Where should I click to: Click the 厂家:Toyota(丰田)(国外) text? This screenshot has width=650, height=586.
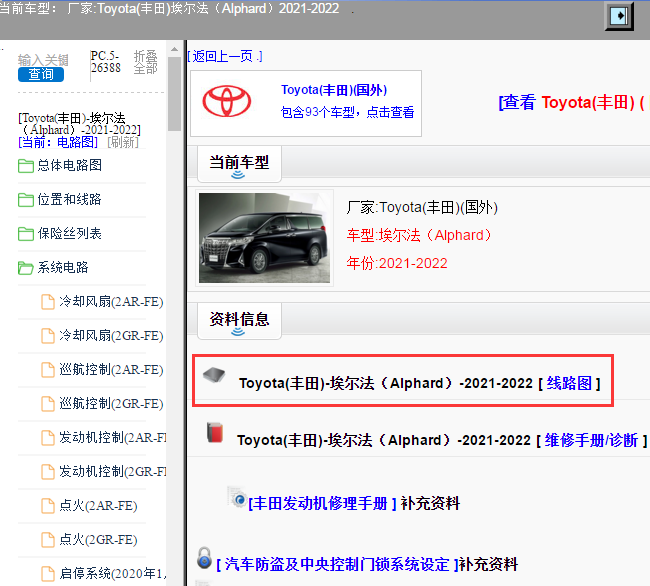(x=422, y=207)
